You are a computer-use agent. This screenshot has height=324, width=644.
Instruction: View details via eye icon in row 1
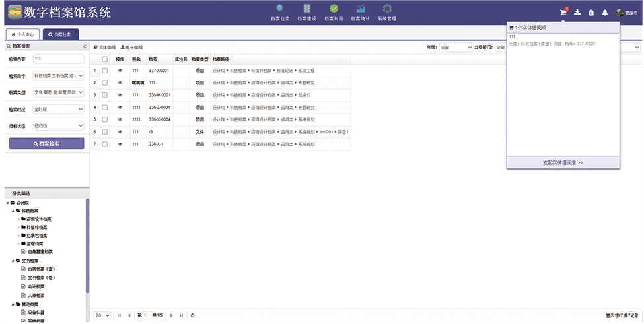click(x=120, y=71)
